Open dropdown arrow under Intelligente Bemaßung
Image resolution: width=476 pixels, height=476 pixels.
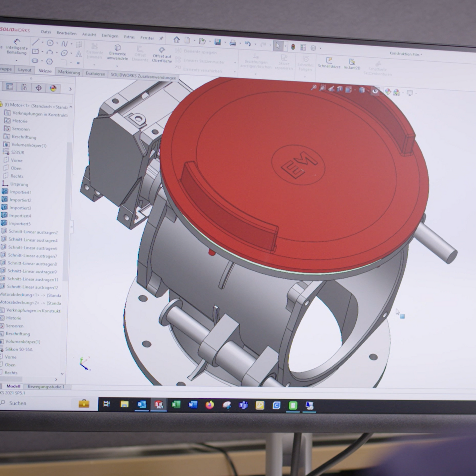tap(16, 60)
